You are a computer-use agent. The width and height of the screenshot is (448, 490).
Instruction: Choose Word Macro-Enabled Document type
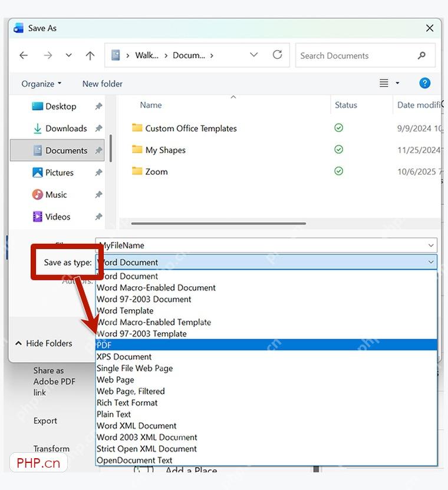(x=266, y=288)
